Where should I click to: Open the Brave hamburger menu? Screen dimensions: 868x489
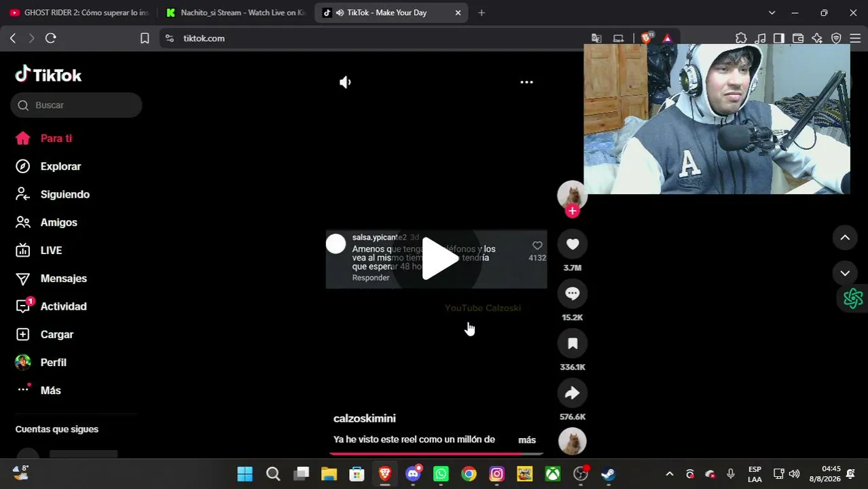tap(855, 39)
